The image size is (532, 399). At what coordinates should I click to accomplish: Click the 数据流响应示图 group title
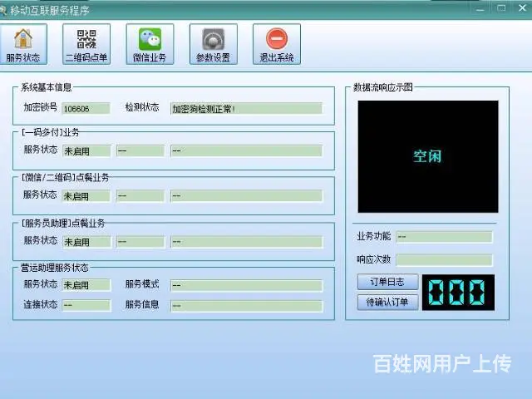[383, 87]
